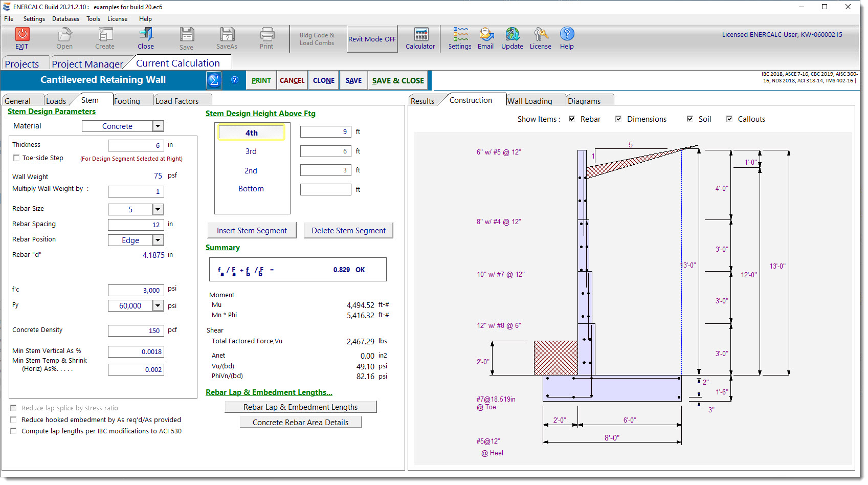Click the Open folder icon
The image size is (868, 485).
64,34
